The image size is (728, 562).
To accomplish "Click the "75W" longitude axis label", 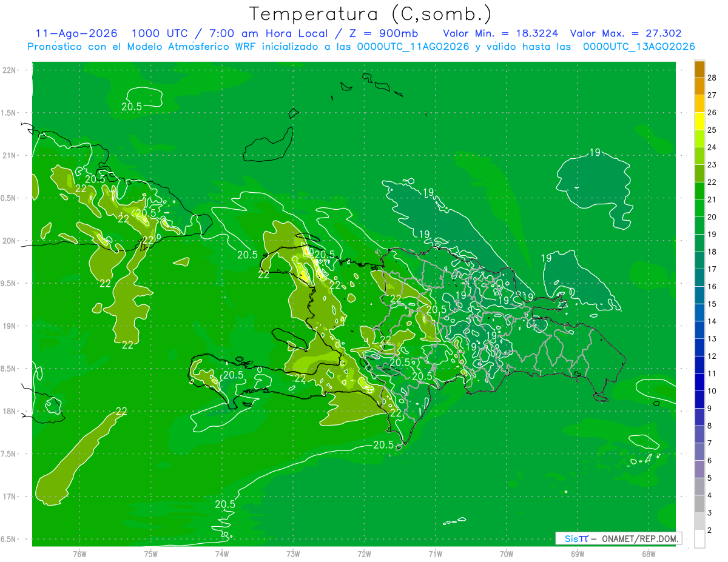I will pyautogui.click(x=151, y=554).
